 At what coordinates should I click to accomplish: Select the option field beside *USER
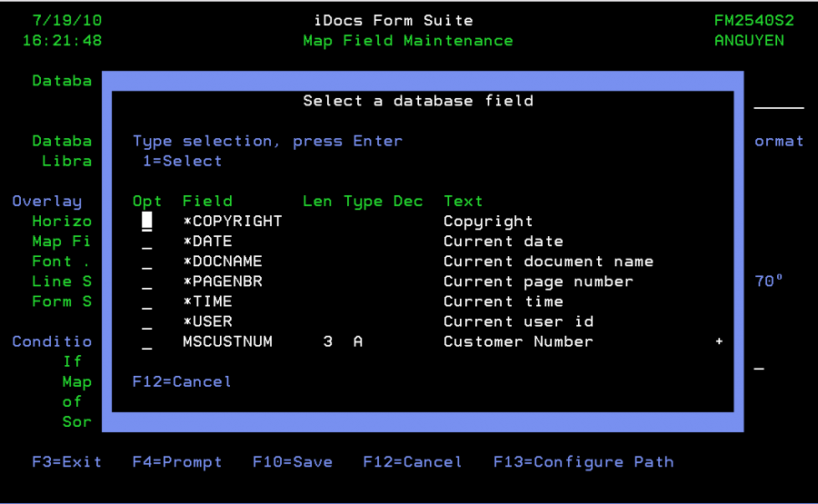pyautogui.click(x=146, y=321)
